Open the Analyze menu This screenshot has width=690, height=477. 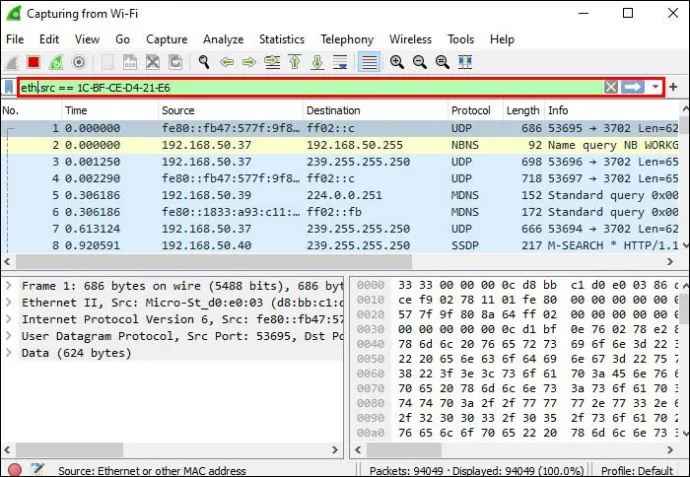(x=223, y=39)
